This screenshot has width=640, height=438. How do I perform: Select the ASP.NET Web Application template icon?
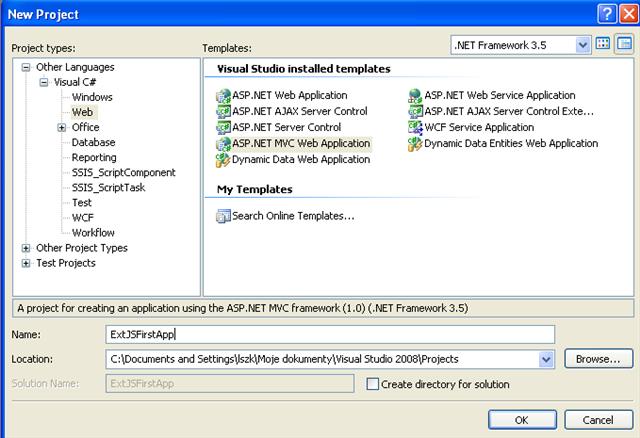[x=223, y=96]
